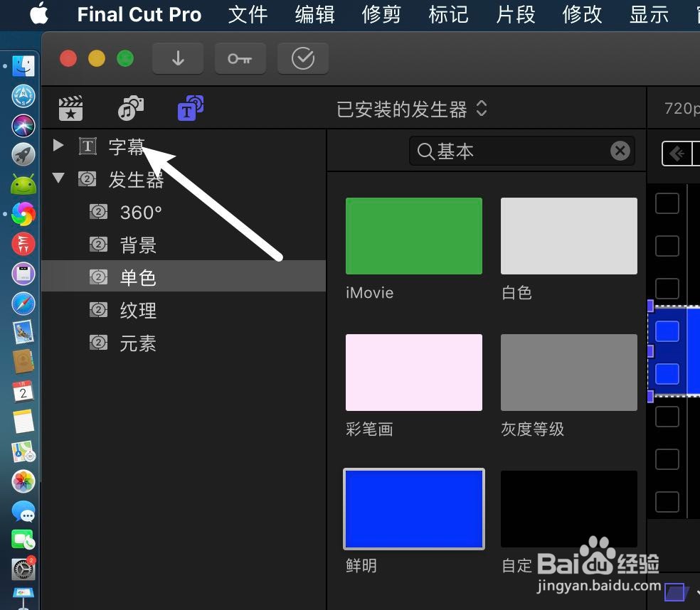Select the 单色 generator category

pos(184,277)
